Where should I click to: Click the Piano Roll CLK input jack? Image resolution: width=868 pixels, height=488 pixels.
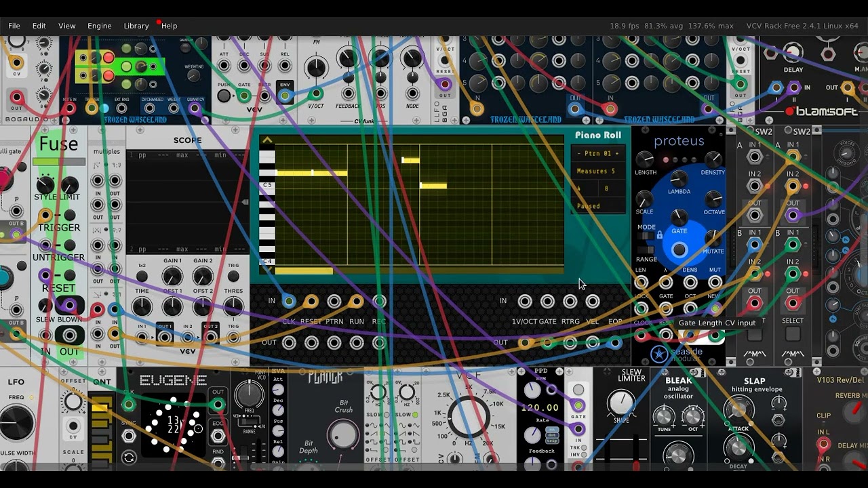point(289,301)
